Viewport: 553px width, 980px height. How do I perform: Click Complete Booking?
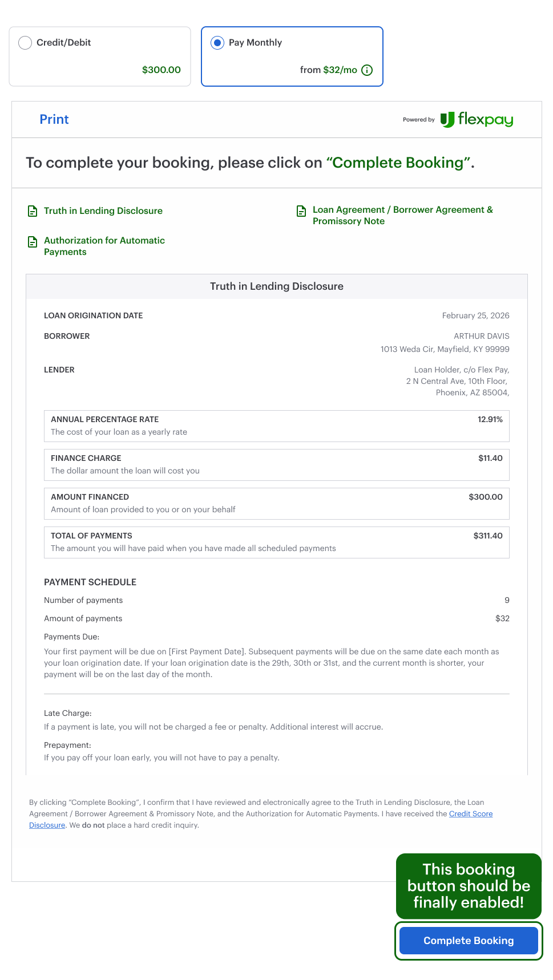tap(468, 940)
